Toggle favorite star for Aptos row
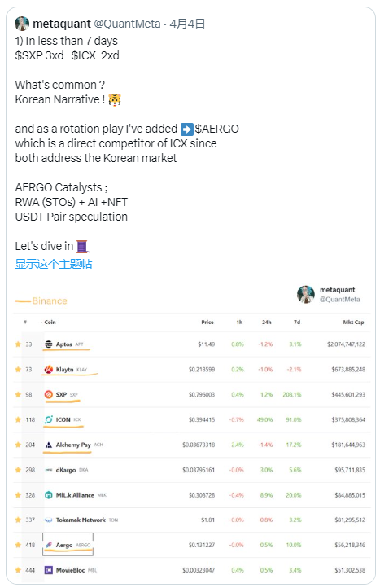Image resolution: width=380 pixels, height=588 pixels. click(x=18, y=344)
